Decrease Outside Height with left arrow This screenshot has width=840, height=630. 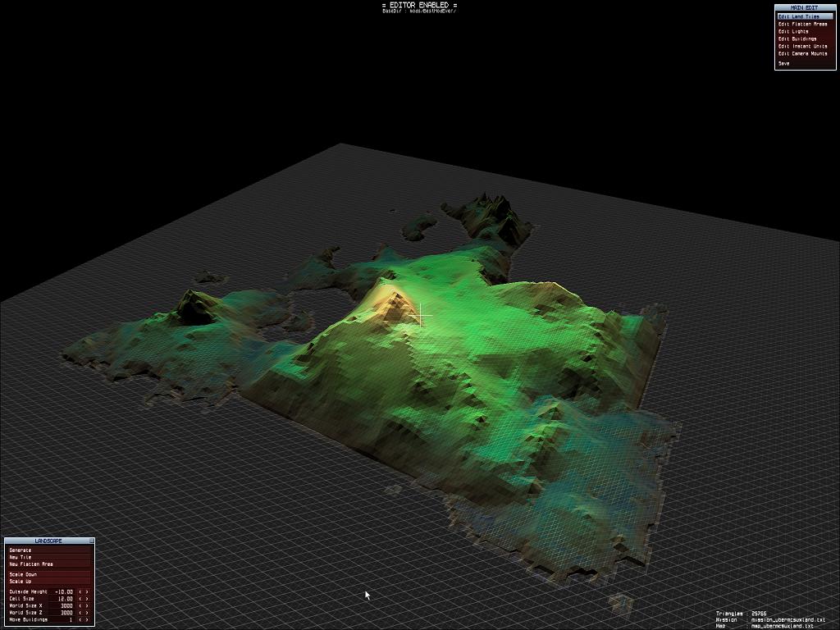click(x=81, y=592)
